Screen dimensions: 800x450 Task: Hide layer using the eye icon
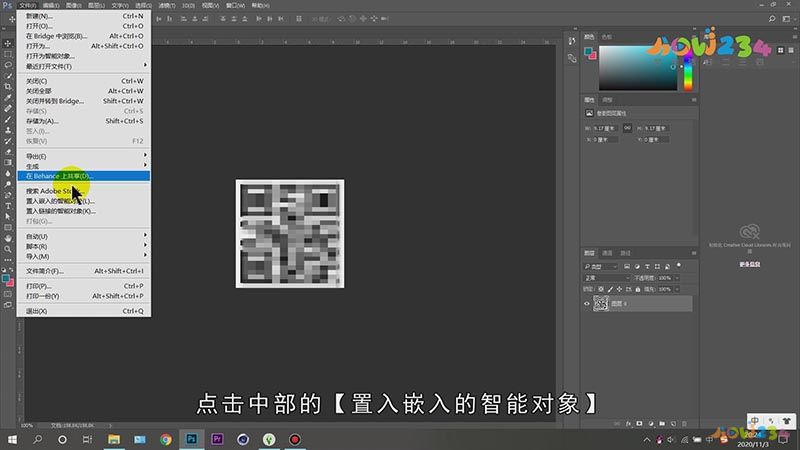(x=587, y=304)
